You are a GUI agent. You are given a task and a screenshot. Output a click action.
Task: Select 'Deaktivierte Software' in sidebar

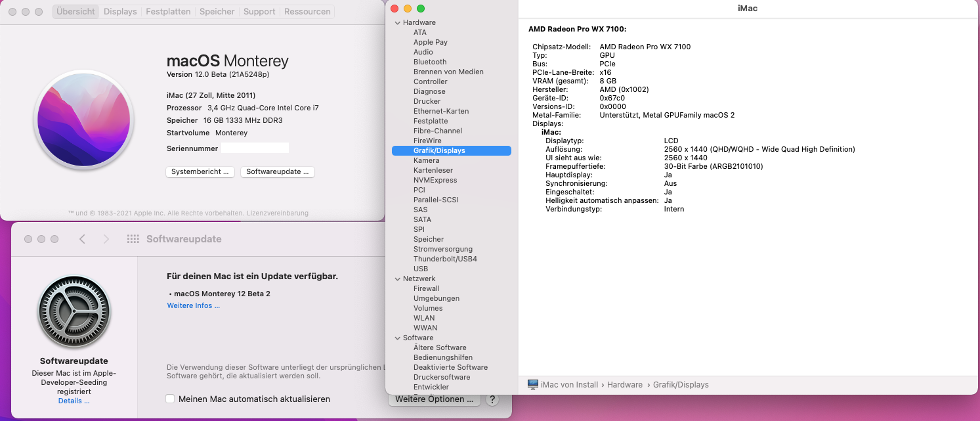(452, 367)
